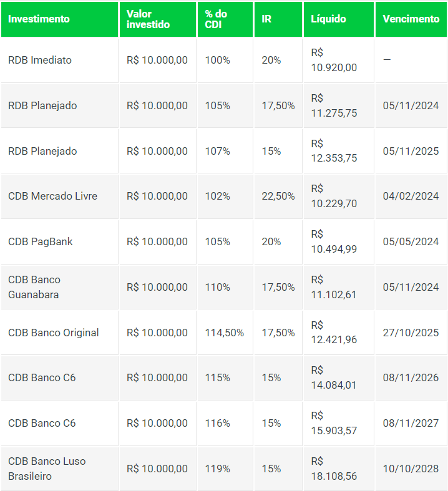448x491 pixels.
Task: Select the CDB Banco Guanabara cell
Action: click(34, 287)
